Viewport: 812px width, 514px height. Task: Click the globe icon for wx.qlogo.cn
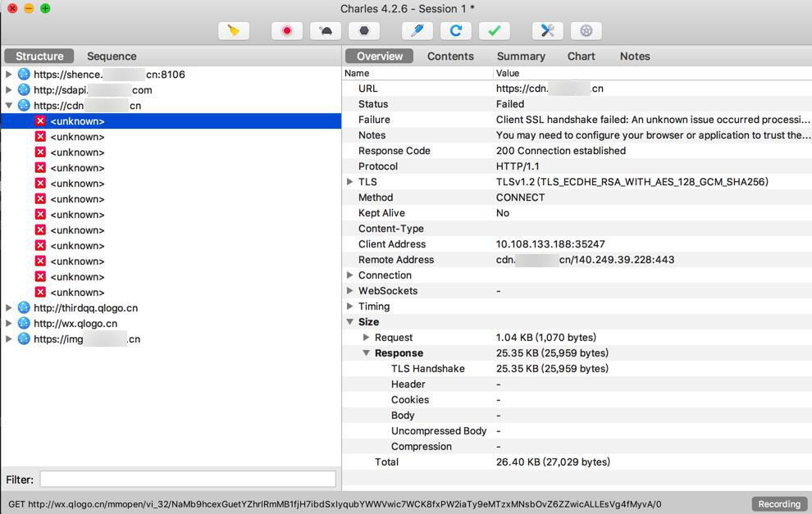[x=24, y=323]
